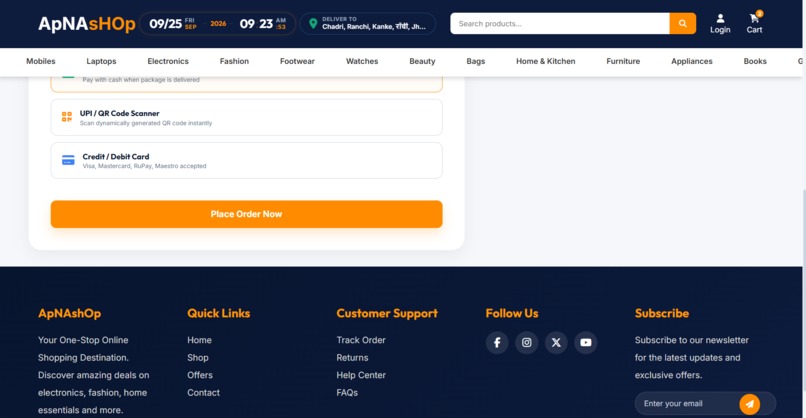Open the Electronics category
Viewport: 806px width, 418px height.
click(168, 61)
